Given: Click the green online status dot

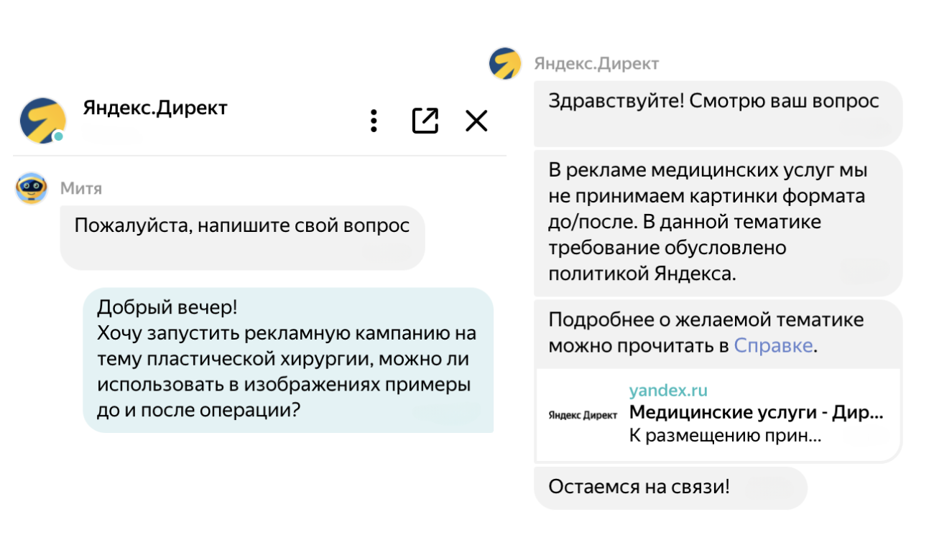Looking at the screenshot, I should point(59,136).
